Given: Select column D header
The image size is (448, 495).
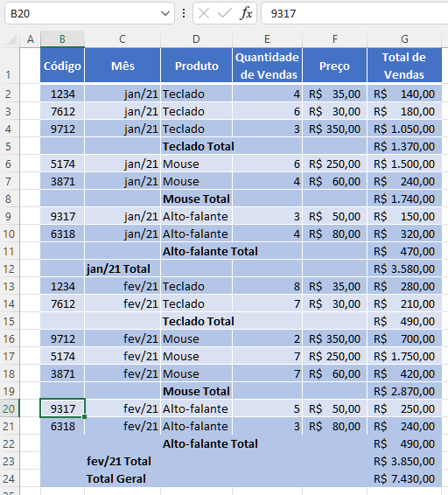Looking at the screenshot, I should [196, 39].
